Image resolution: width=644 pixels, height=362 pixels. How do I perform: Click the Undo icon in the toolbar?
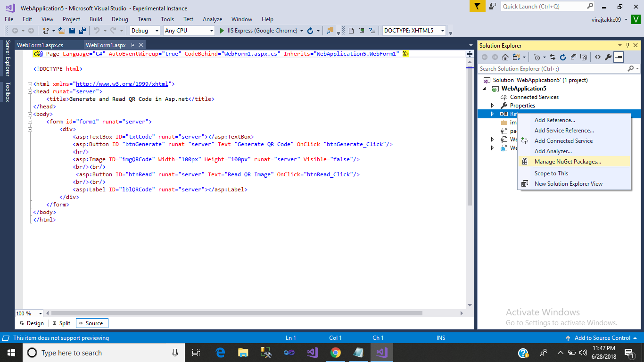coord(97,30)
